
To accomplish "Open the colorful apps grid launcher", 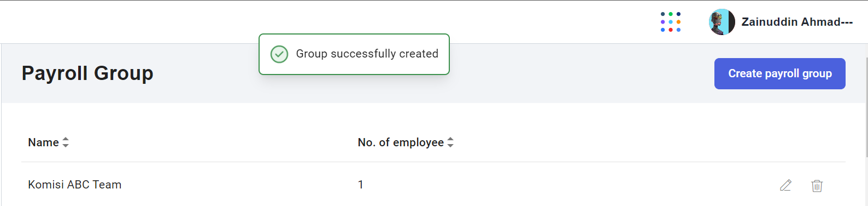I will point(671,22).
